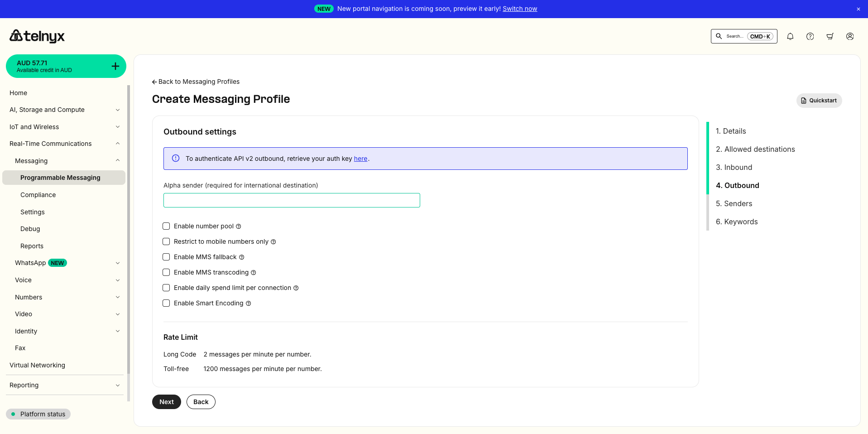Open the account profile icon
Viewport: 868px width, 434px height.
(850, 36)
